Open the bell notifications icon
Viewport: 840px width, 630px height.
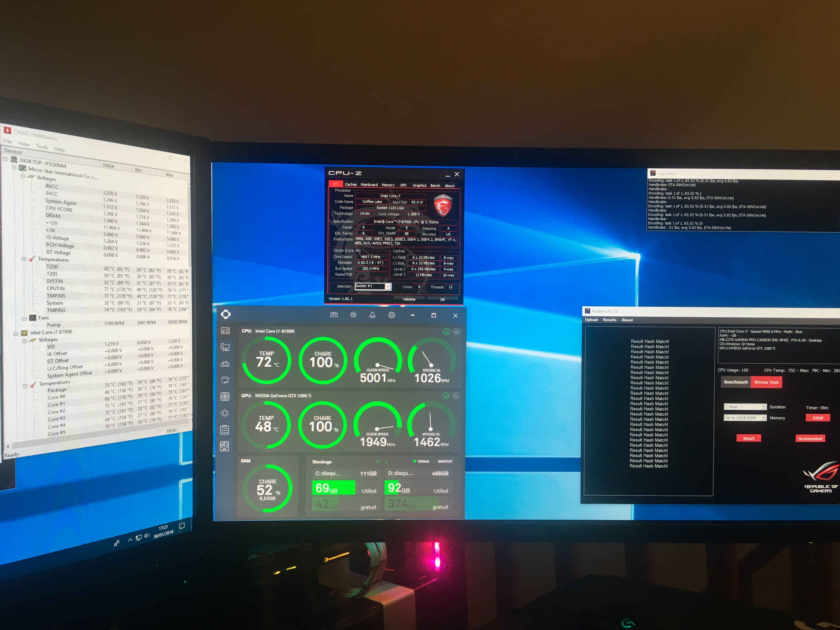(372, 315)
